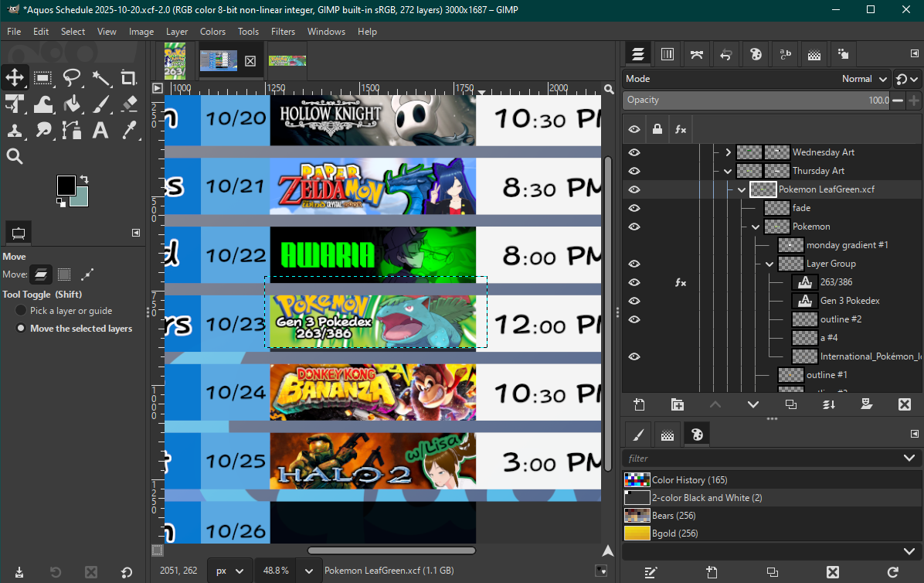Viewport: 924px width, 583px height.
Task: Create a new layer group
Action: coord(677,404)
